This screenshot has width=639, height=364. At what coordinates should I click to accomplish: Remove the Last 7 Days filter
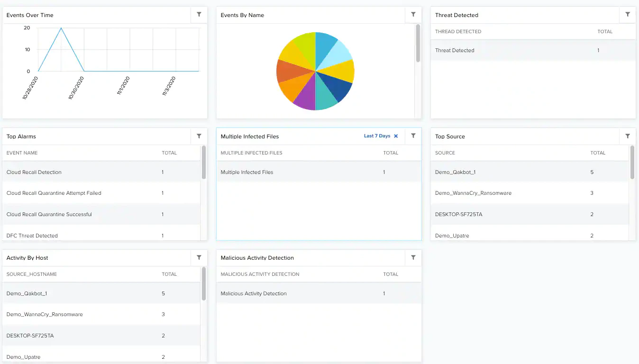(x=396, y=136)
